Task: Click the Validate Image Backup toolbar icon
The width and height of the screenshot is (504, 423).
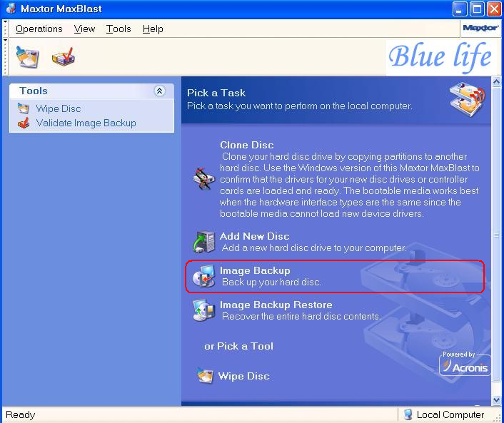Action: pyautogui.click(x=64, y=57)
